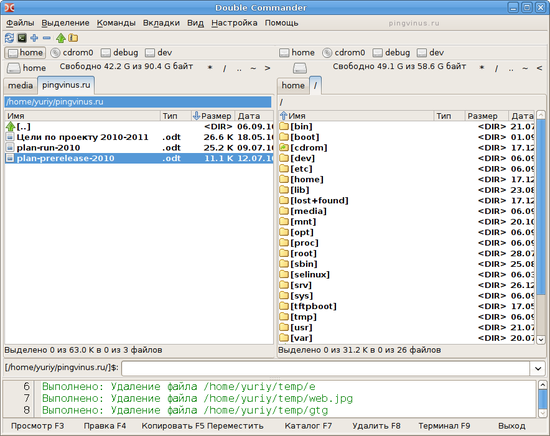
Task: Select debug drive in right panel
Action: coord(391,53)
